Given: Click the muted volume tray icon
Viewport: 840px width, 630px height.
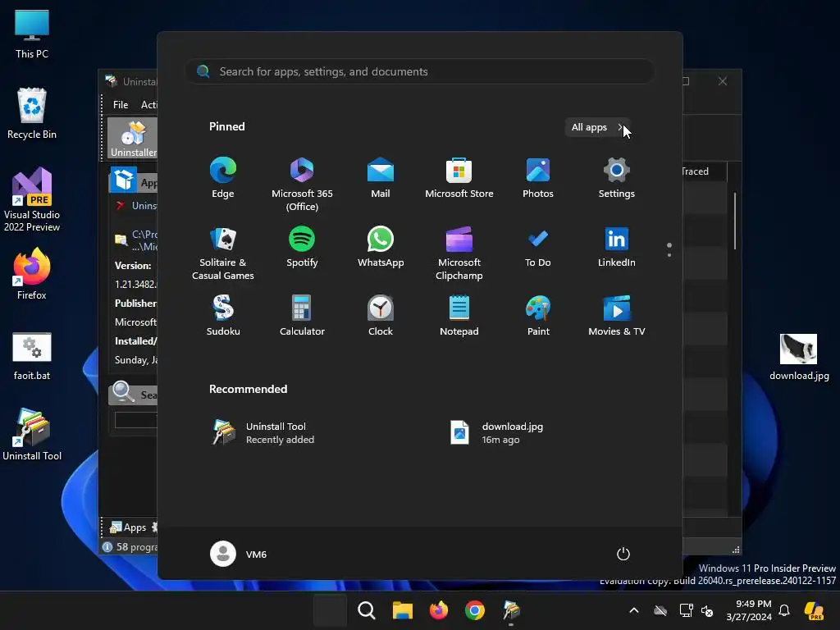Looking at the screenshot, I should tap(708, 610).
